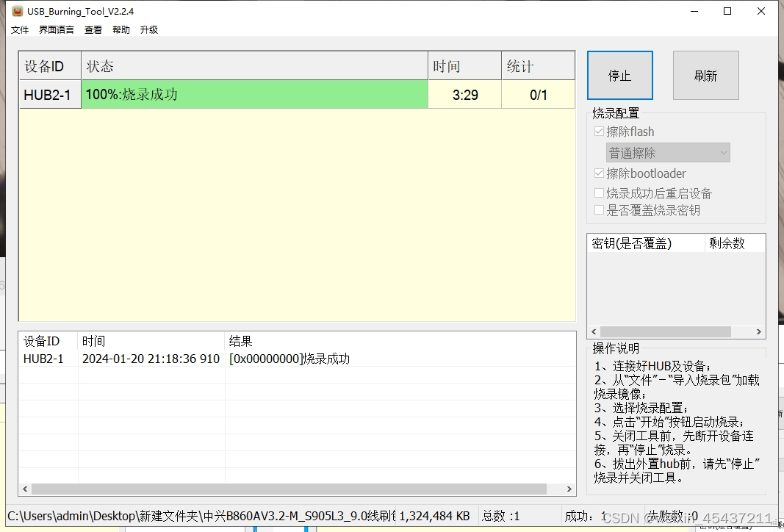Screen dimensions: 784x532
Task: Click left arrow of log list scrollbar
Action: tap(25, 489)
